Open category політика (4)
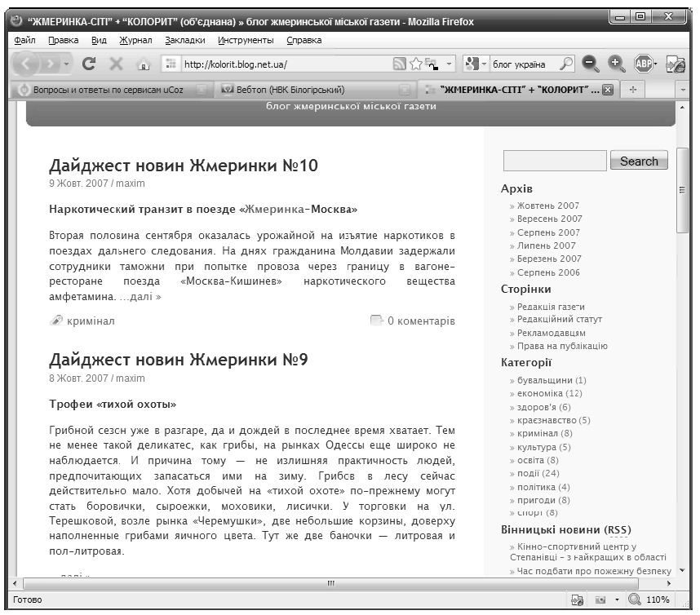 click(x=543, y=487)
